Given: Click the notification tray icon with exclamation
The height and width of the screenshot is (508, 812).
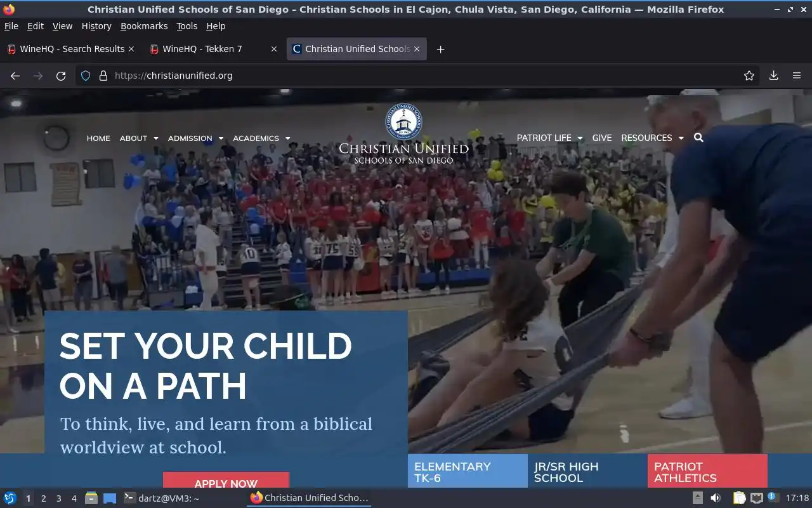Looking at the screenshot, I should tap(773, 498).
